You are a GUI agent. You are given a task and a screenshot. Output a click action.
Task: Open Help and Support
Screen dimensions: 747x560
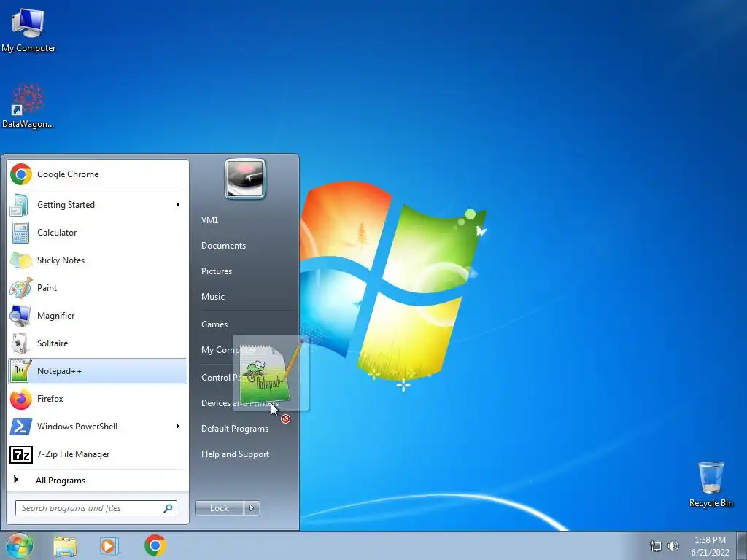(235, 454)
